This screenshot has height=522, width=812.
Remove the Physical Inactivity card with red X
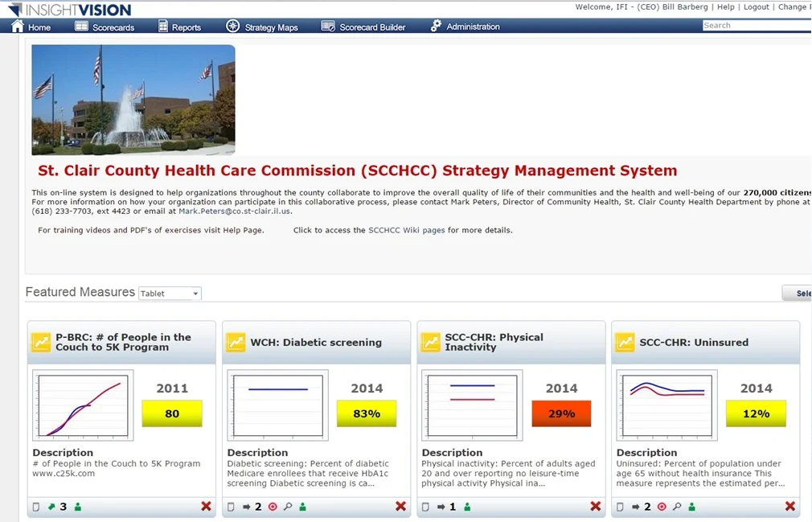[596, 506]
